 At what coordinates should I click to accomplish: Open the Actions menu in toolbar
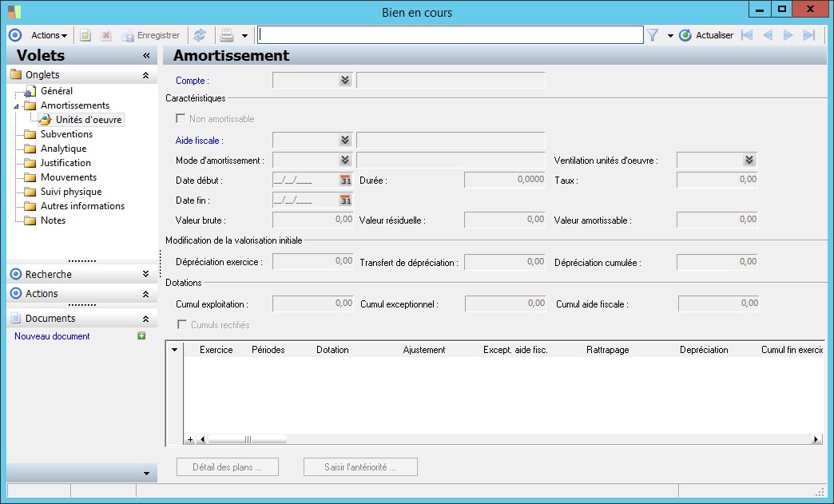pos(49,35)
